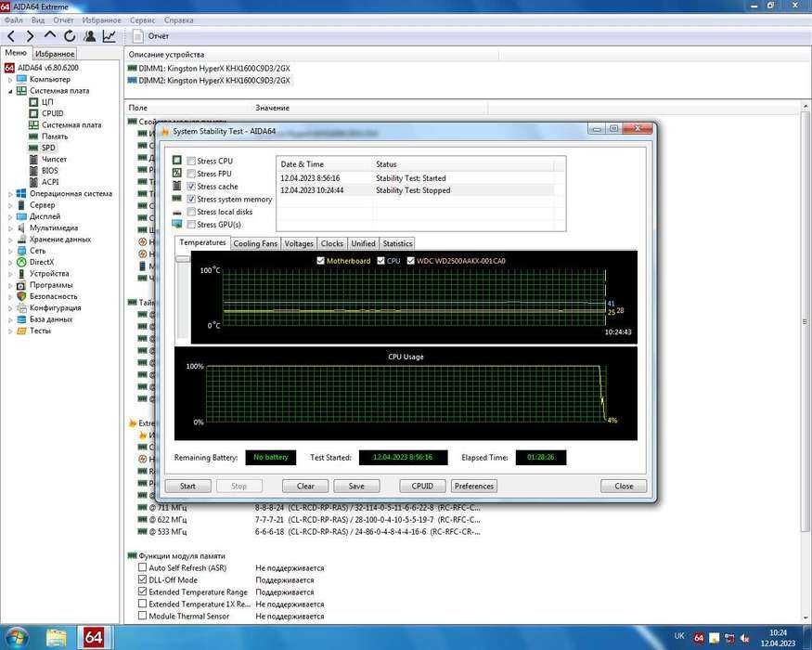Select the BIOS tree item
This screenshot has height=650, width=812.
(x=50, y=171)
